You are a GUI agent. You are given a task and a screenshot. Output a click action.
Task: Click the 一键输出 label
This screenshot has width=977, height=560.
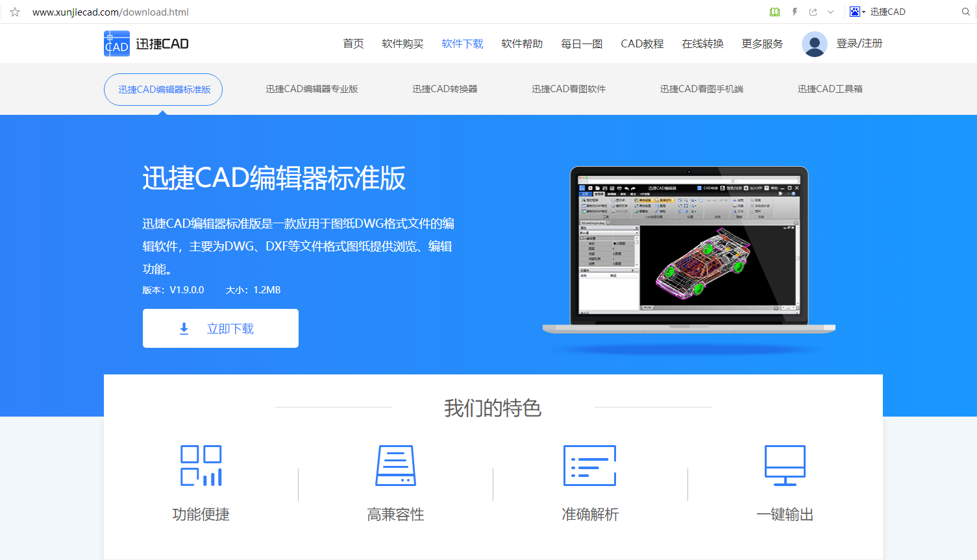tap(785, 515)
